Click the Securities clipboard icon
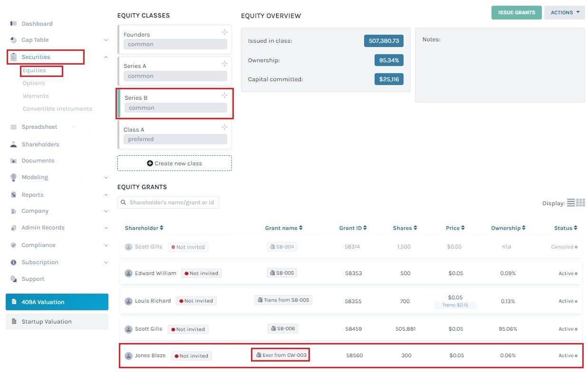 [x=13, y=57]
